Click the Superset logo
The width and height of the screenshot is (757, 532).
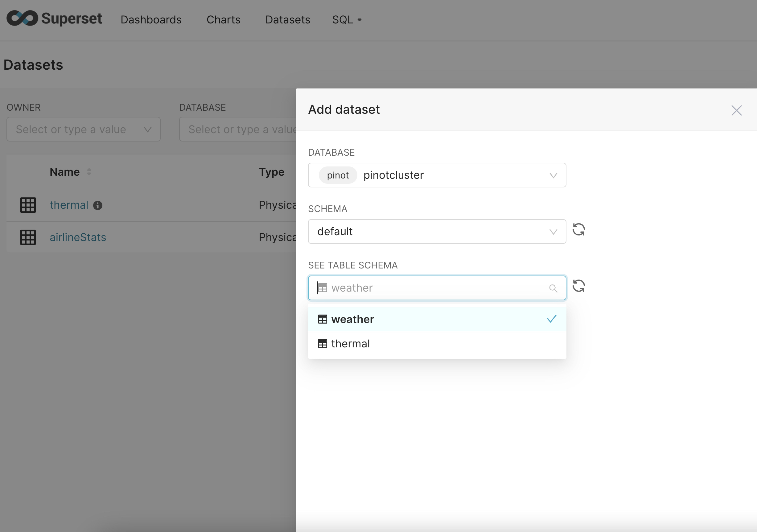pos(54,18)
